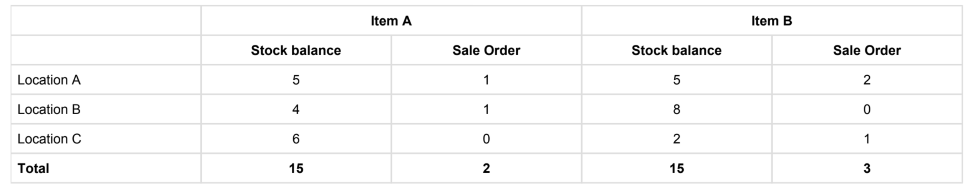Click Item B stock balance for Location B
This screenshot has height=196, width=980.
[x=676, y=110]
